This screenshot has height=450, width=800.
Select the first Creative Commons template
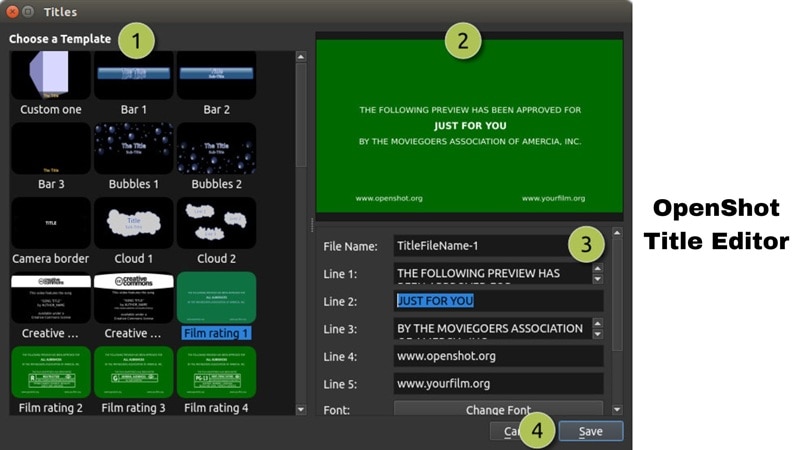click(x=51, y=298)
